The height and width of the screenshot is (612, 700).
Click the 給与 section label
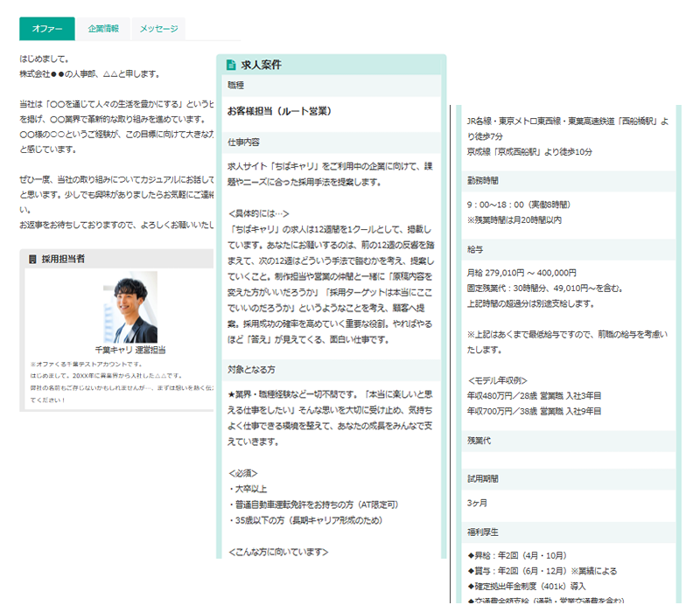pos(475,250)
